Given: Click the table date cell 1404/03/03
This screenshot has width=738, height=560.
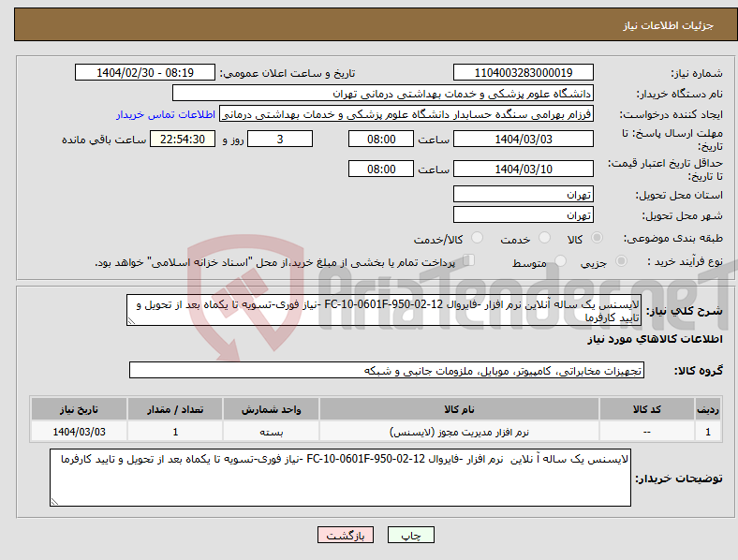Looking at the screenshot, I should coord(79,432).
